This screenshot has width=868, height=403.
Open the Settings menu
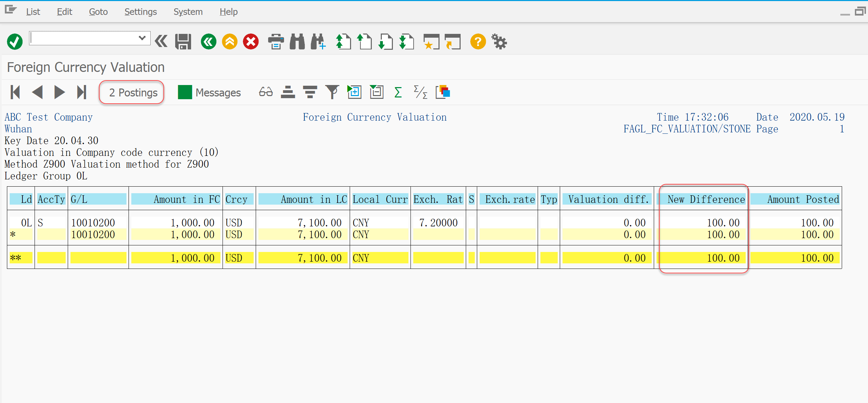pyautogui.click(x=140, y=12)
